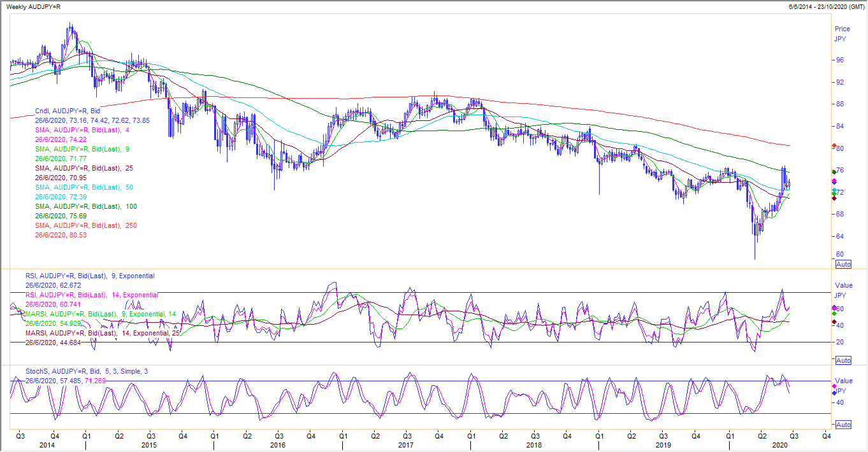This screenshot has height=452, width=868.
Task: Select the SMA 100 legend label
Action: click(86, 206)
